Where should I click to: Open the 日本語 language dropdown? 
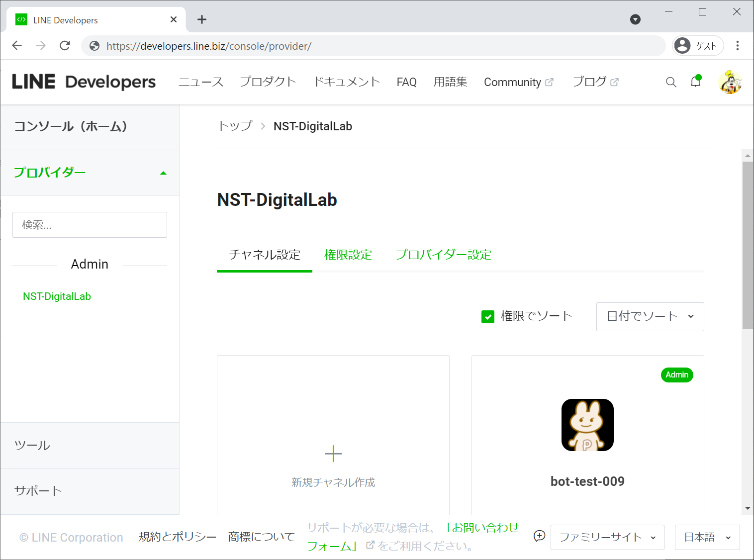[707, 537]
